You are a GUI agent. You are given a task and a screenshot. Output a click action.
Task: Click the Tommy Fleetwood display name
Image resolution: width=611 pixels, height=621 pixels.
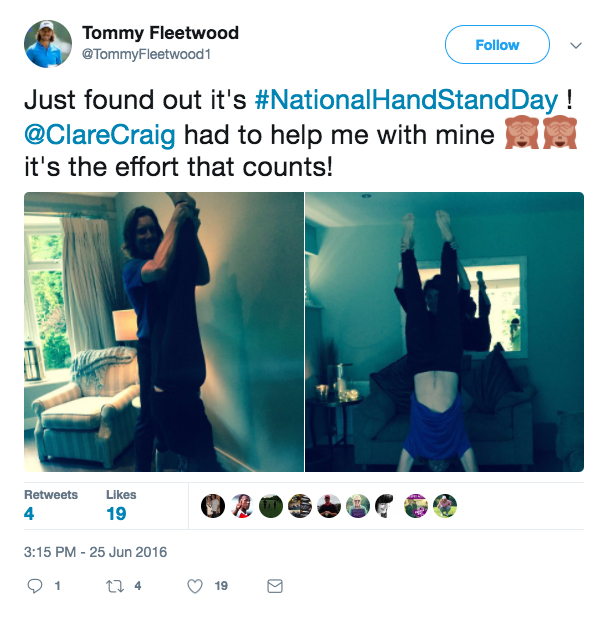[x=160, y=33]
